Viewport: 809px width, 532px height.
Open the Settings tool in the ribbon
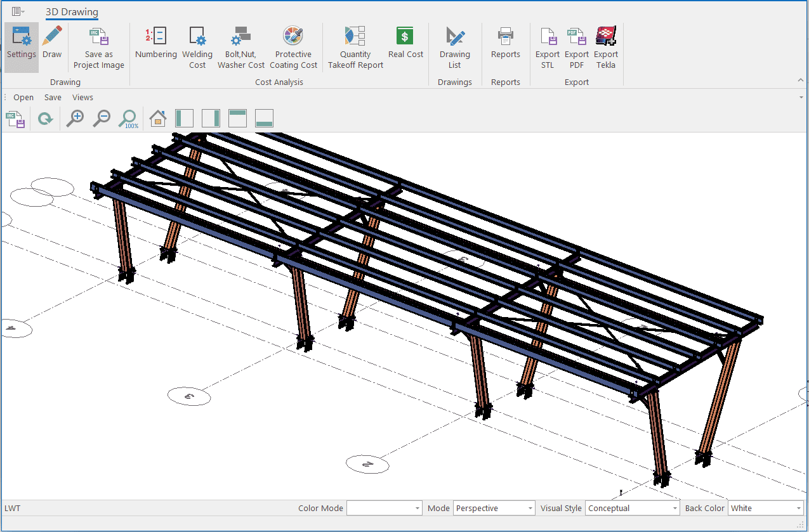(x=22, y=43)
